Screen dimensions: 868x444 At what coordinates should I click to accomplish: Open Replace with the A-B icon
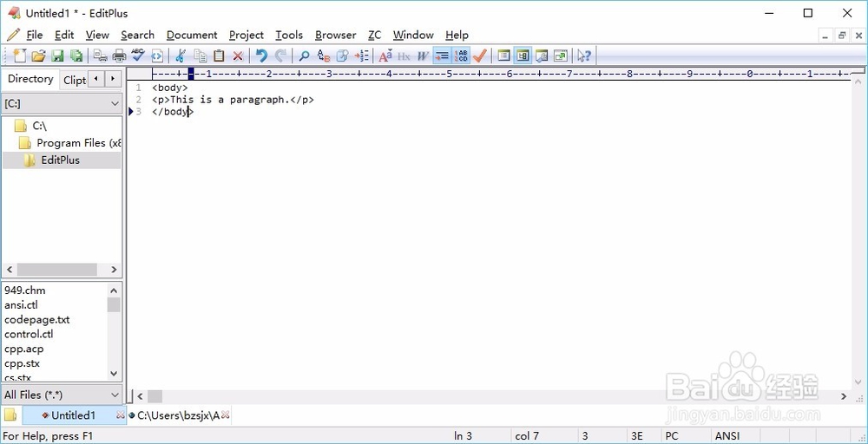pos(323,55)
